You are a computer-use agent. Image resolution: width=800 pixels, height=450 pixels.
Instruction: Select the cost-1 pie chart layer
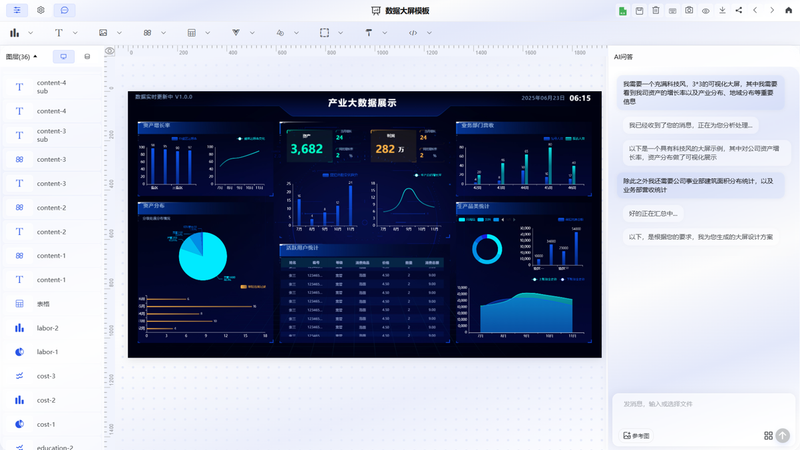point(52,424)
